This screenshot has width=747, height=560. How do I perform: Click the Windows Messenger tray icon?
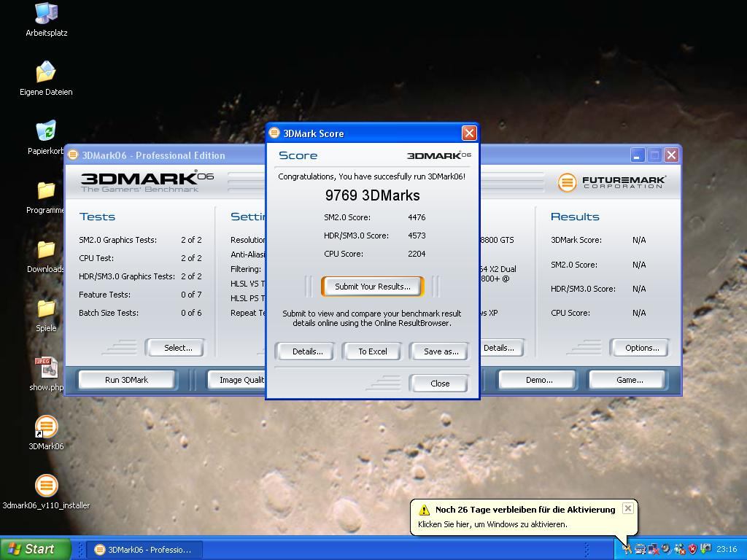coord(680,549)
